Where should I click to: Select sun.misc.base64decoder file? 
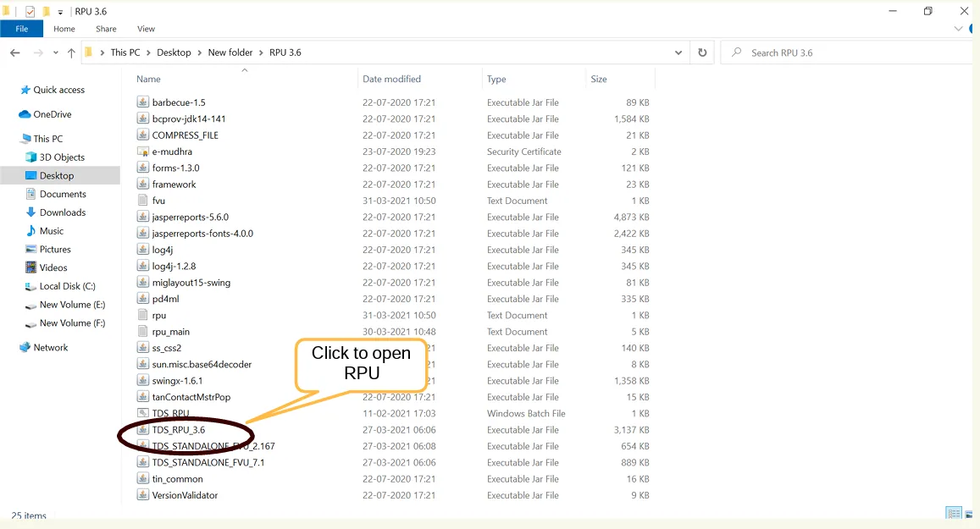coord(202,364)
